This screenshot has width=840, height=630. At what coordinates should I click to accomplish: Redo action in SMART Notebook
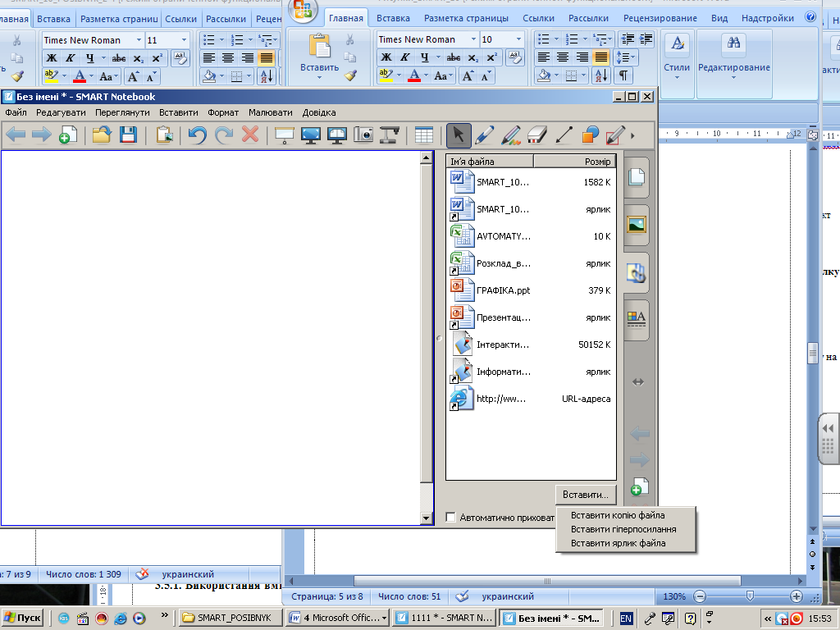pyautogui.click(x=223, y=135)
